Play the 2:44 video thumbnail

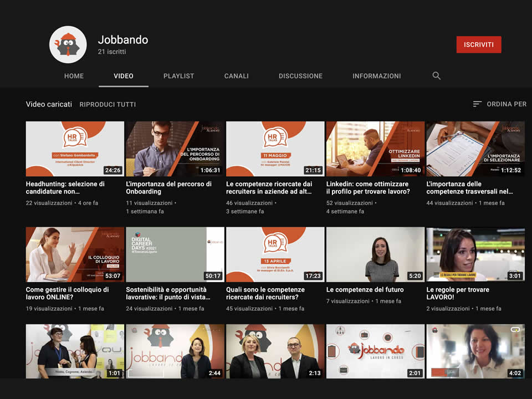(175, 351)
